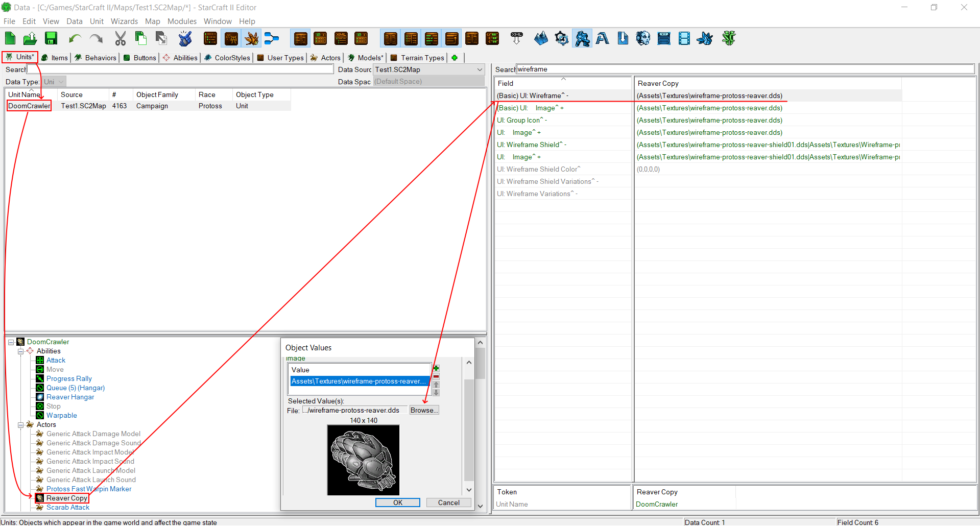Open the Wizards menu
Image resolution: width=980 pixels, height=526 pixels.
pyautogui.click(x=124, y=21)
